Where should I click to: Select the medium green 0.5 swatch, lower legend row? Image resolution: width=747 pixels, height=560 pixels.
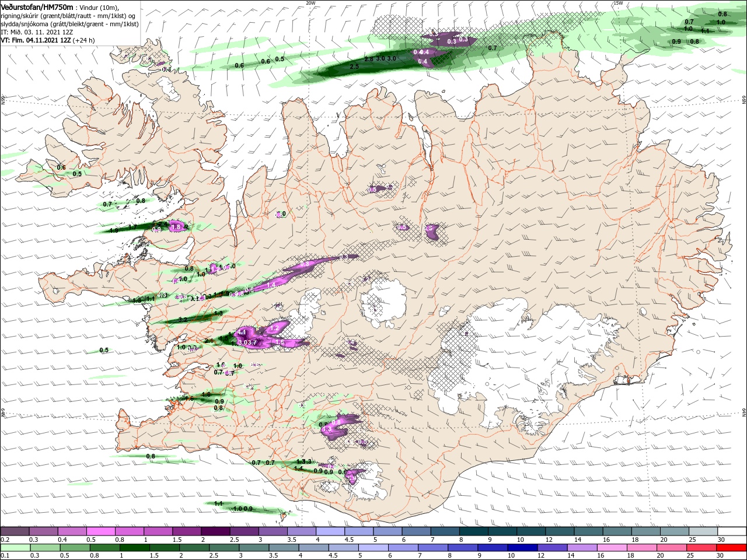(x=75, y=548)
